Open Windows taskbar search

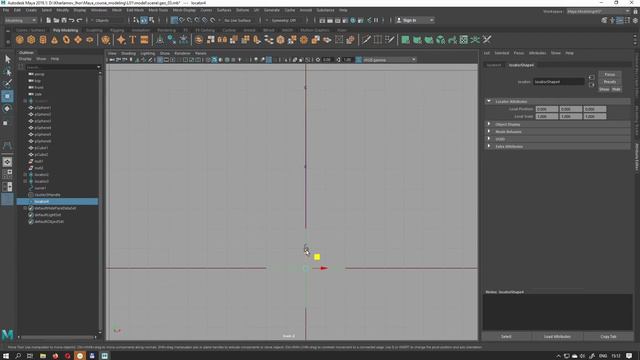point(18,356)
